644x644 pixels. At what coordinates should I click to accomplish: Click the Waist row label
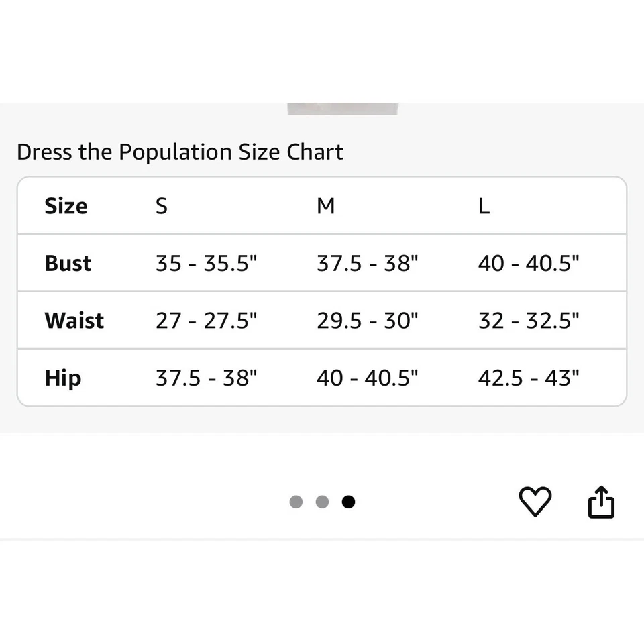tap(74, 320)
